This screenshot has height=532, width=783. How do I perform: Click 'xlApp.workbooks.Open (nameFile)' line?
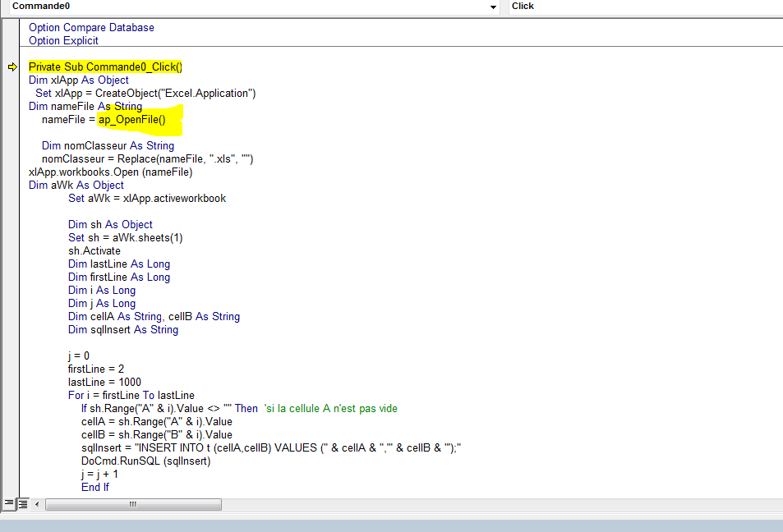coord(110,172)
